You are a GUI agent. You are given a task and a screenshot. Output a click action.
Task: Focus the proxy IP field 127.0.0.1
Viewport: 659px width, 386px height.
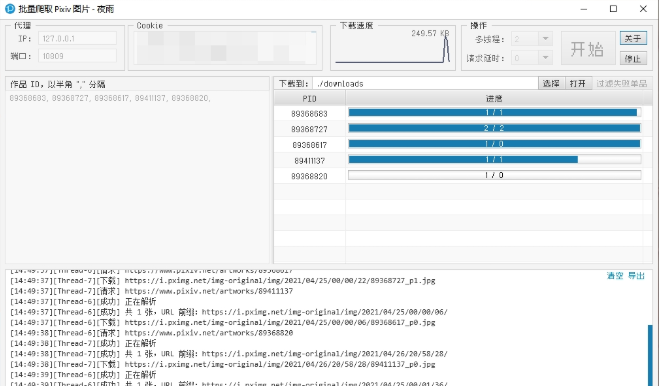(77, 38)
